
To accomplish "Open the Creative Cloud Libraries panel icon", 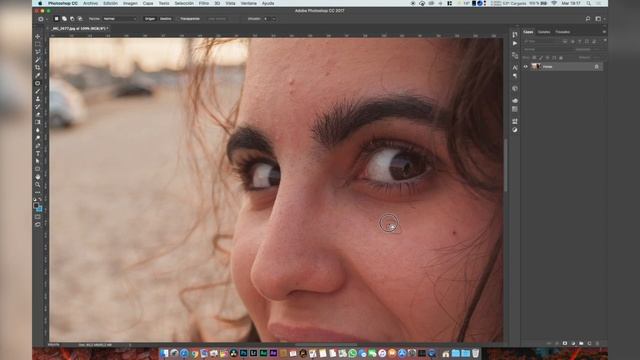I will (515, 100).
